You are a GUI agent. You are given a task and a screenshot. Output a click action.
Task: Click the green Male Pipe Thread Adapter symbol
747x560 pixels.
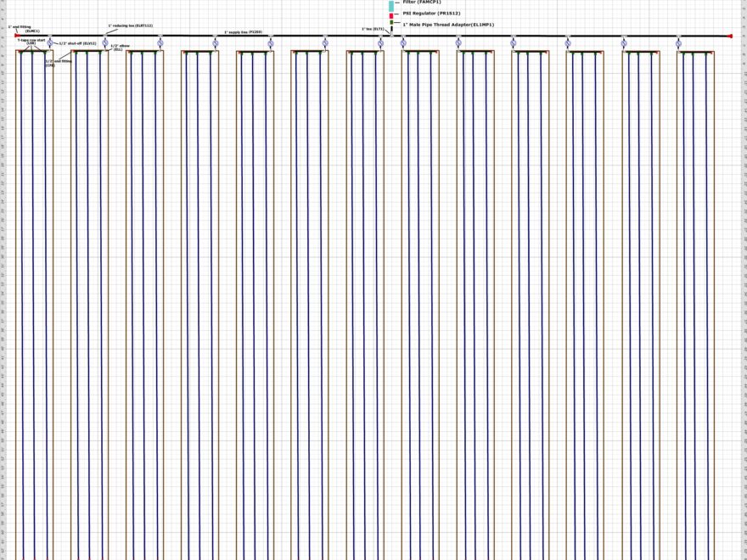pyautogui.click(x=391, y=23)
